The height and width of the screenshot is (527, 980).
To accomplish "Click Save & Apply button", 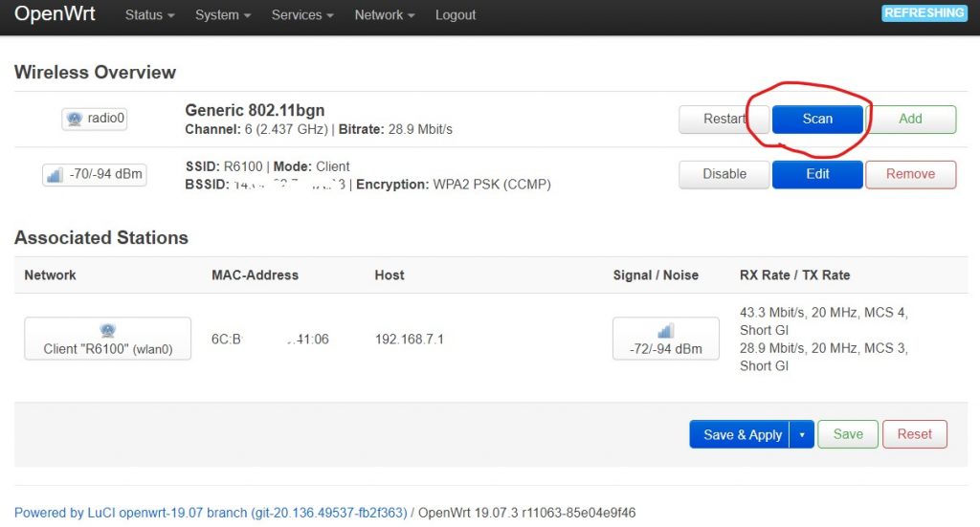I will click(x=741, y=434).
